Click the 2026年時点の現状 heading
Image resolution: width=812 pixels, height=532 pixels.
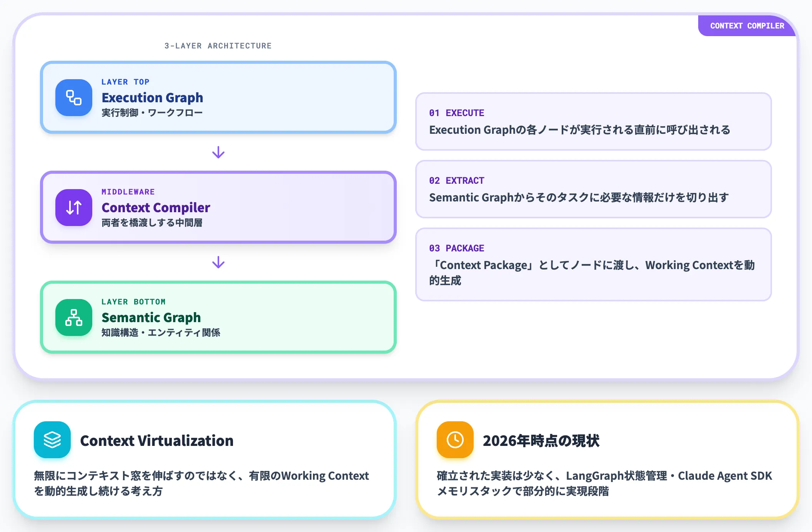541,441
